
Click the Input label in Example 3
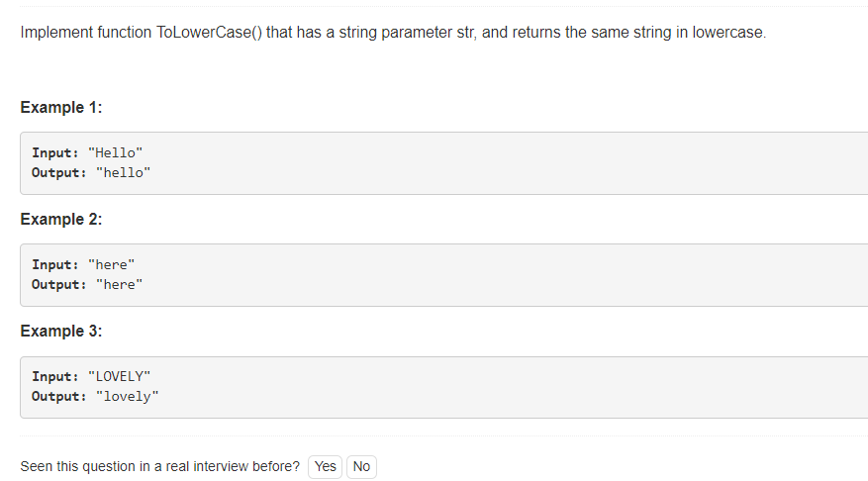pos(55,376)
